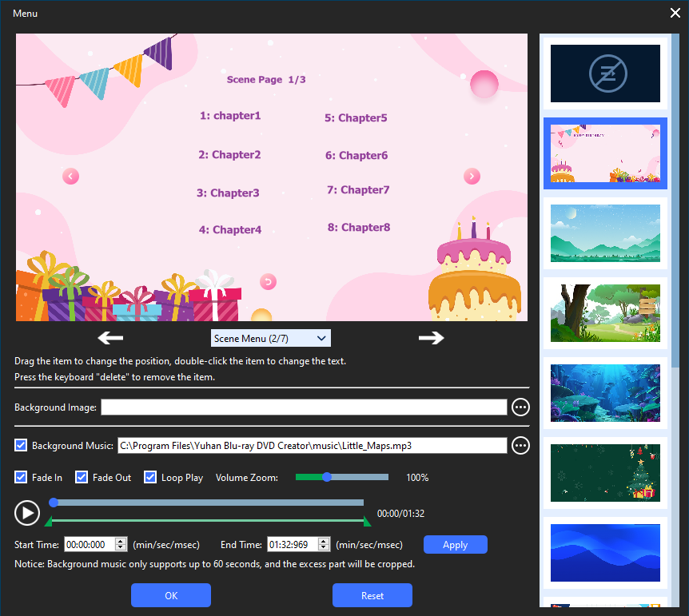Uncheck the Fade In option
The width and height of the screenshot is (689, 616).
21,478
